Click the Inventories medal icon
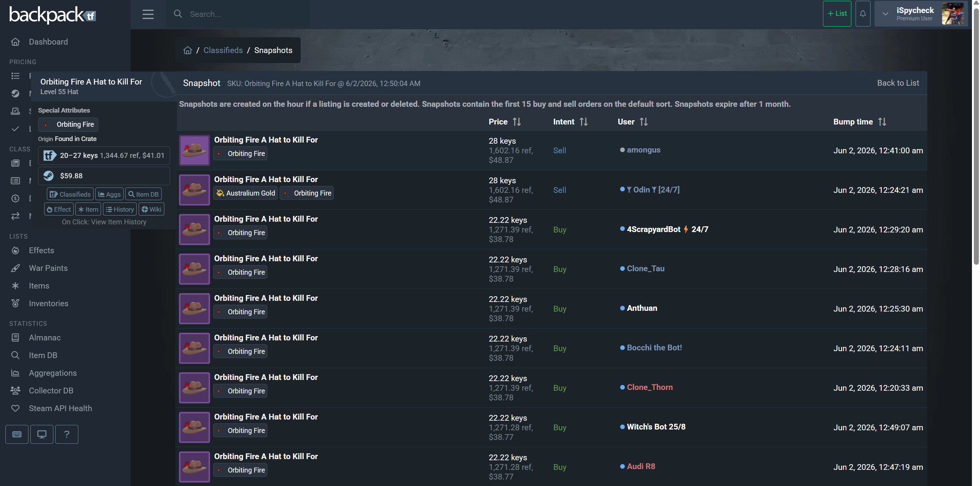Screen dimensions: 980x486 [x=15, y=304]
